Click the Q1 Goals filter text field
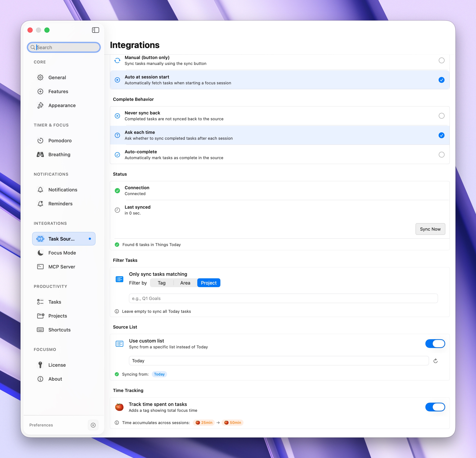 [283, 298]
